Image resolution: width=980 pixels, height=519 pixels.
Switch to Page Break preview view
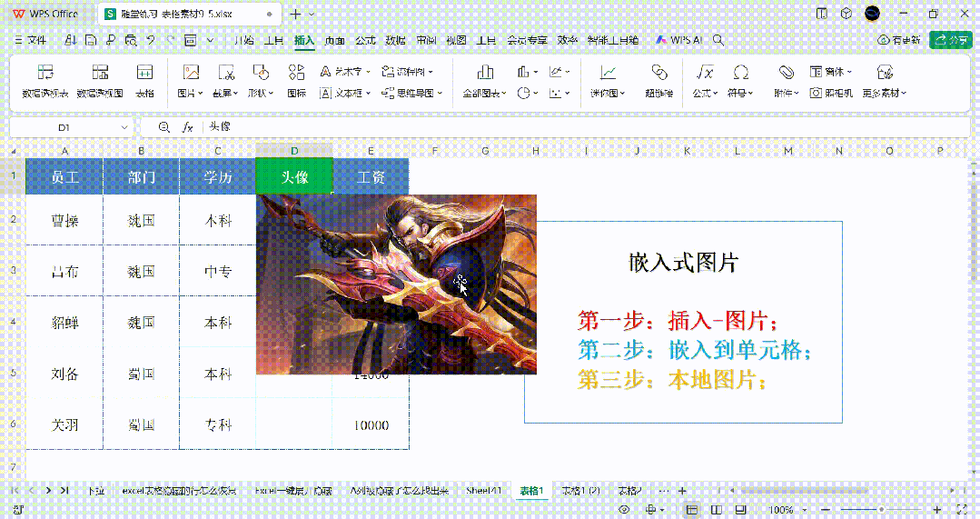740,510
